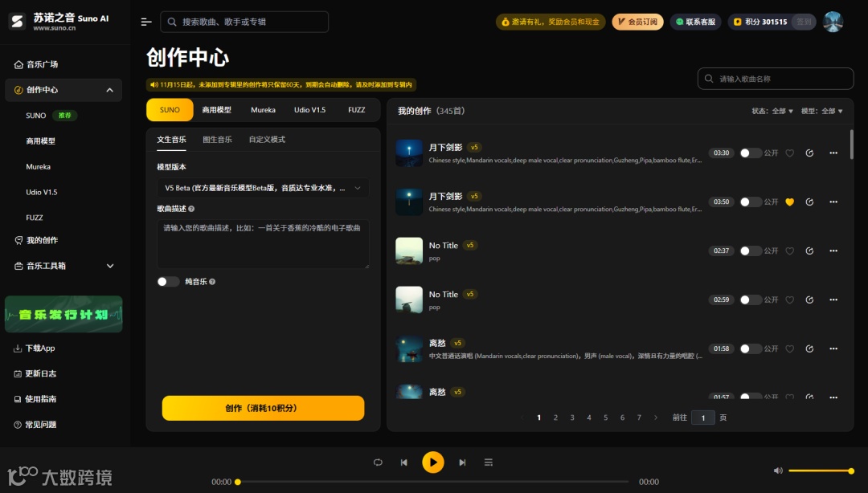
Task: Open 我的创作 in sidebar
Action: (63, 241)
